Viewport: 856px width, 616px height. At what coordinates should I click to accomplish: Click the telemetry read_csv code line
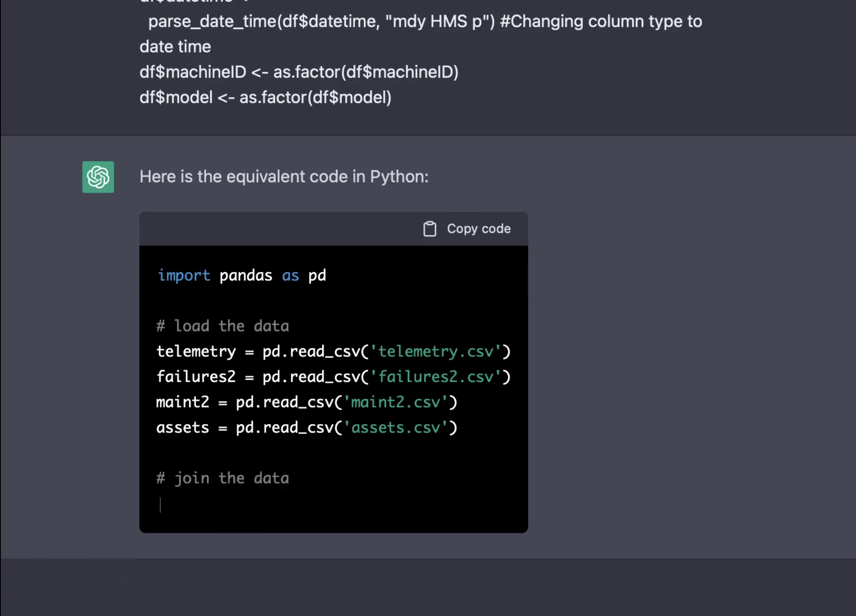tap(334, 351)
